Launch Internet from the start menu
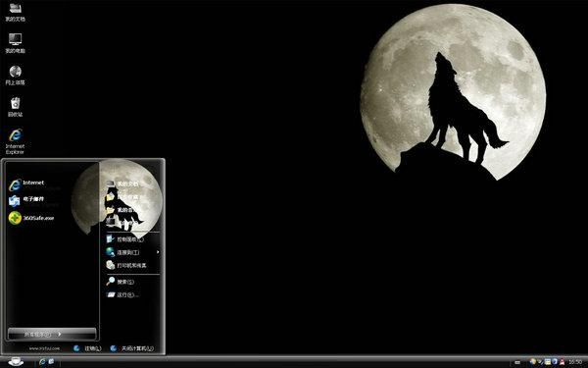 (26, 184)
